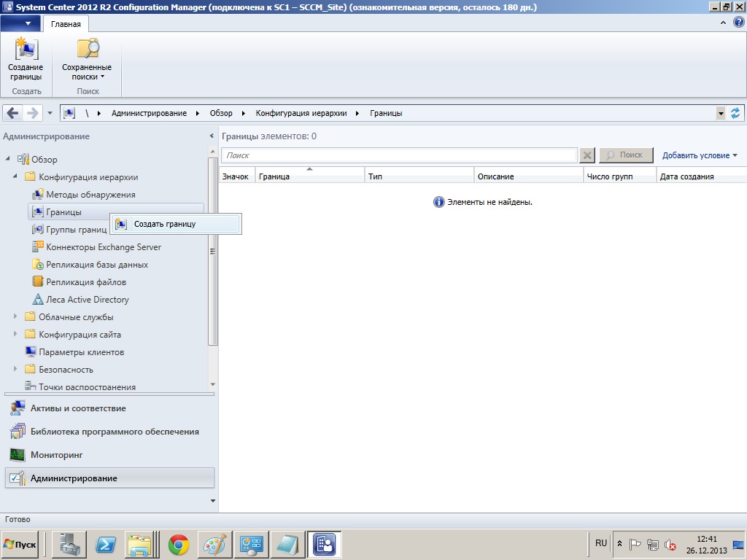
Task: Click the RU language indicator
Action: [601, 543]
